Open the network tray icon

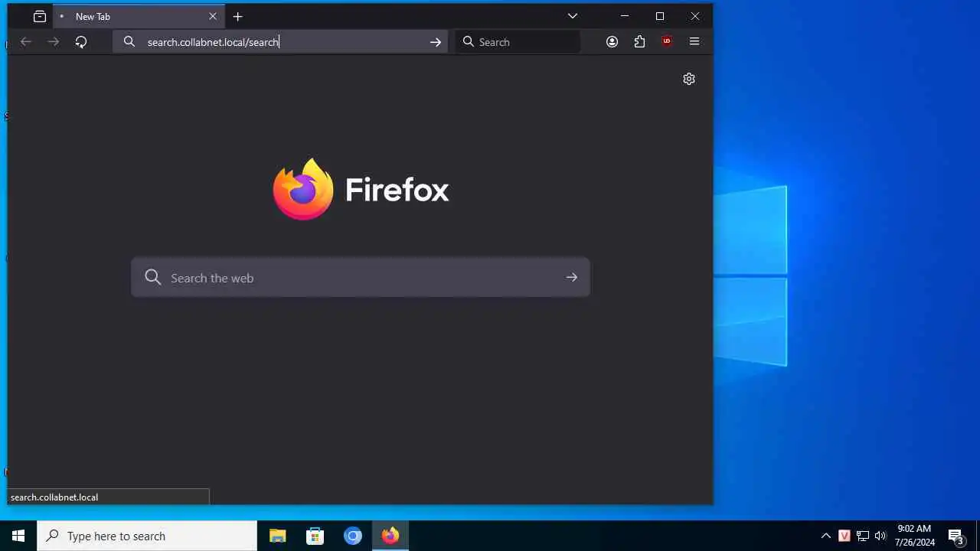click(863, 536)
